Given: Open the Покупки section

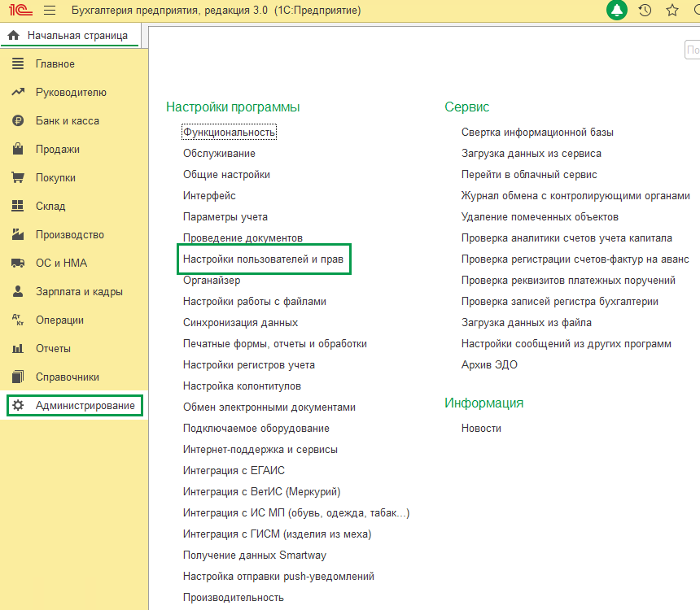Looking at the screenshot, I should (55, 177).
